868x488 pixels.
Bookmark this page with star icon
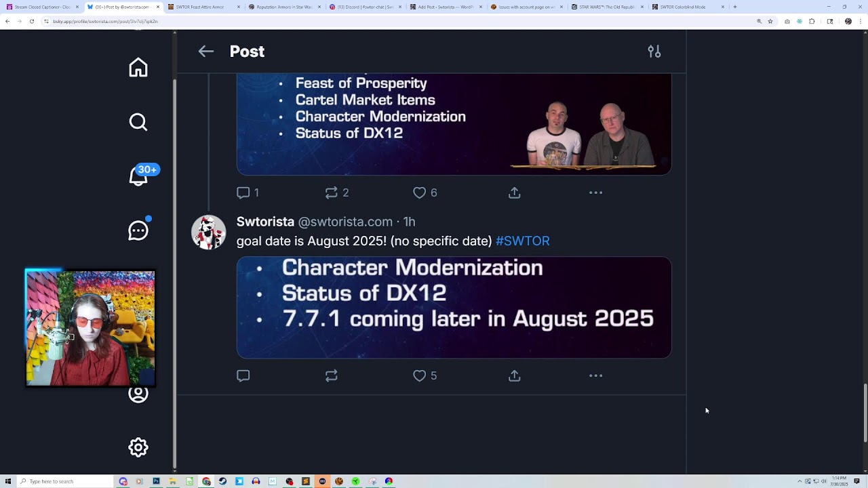(770, 21)
